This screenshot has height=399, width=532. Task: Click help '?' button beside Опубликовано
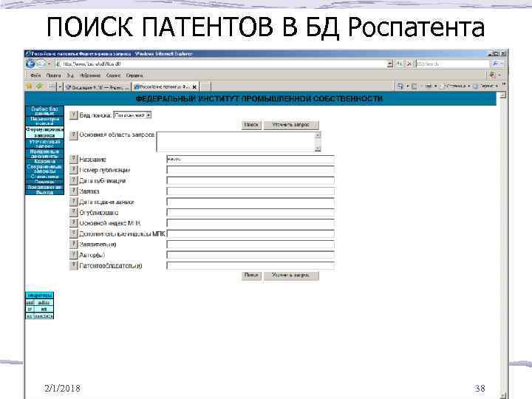pyautogui.click(x=73, y=212)
